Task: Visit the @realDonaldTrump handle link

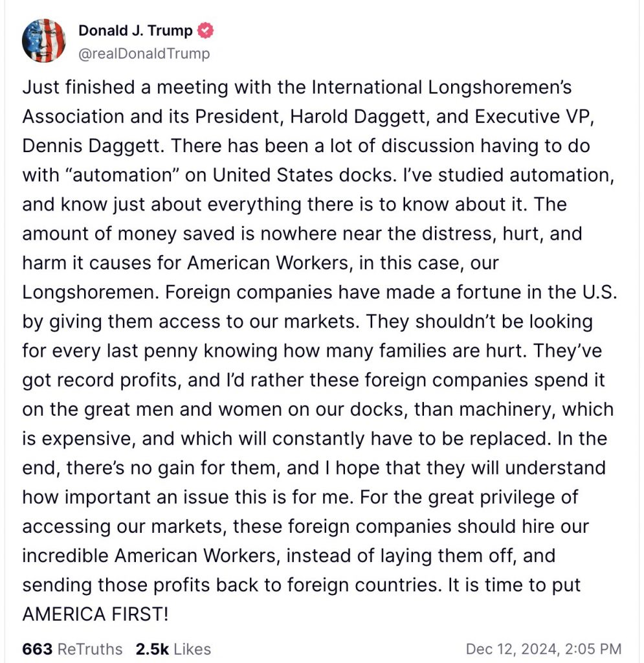Action: point(144,54)
